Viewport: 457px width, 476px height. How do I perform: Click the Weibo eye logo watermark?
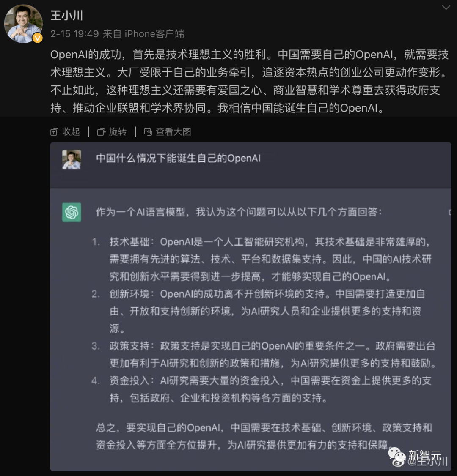point(398,462)
